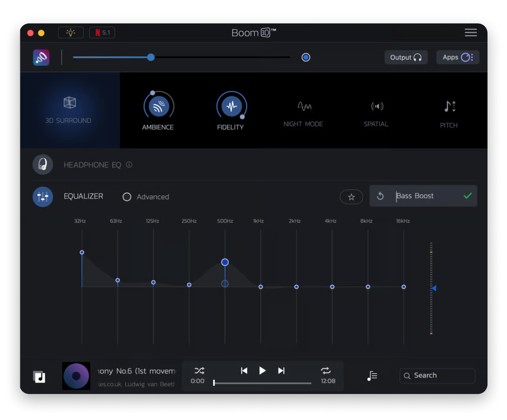Click the music library icon
The width and height of the screenshot is (507, 420).
pyautogui.click(x=39, y=377)
